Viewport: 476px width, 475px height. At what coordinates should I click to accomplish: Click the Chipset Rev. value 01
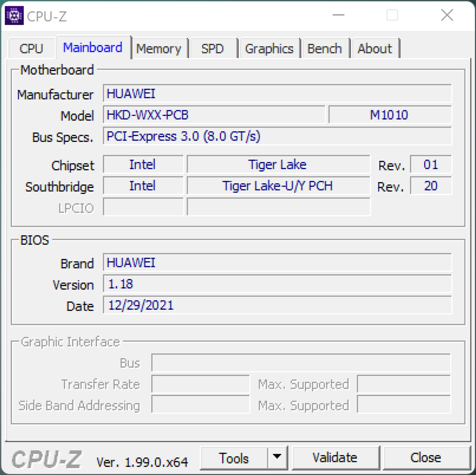431,164
